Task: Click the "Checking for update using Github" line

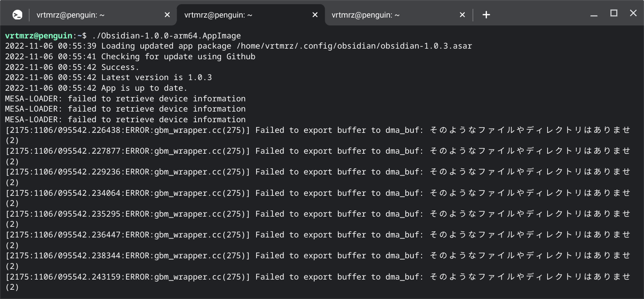Action: tap(178, 57)
